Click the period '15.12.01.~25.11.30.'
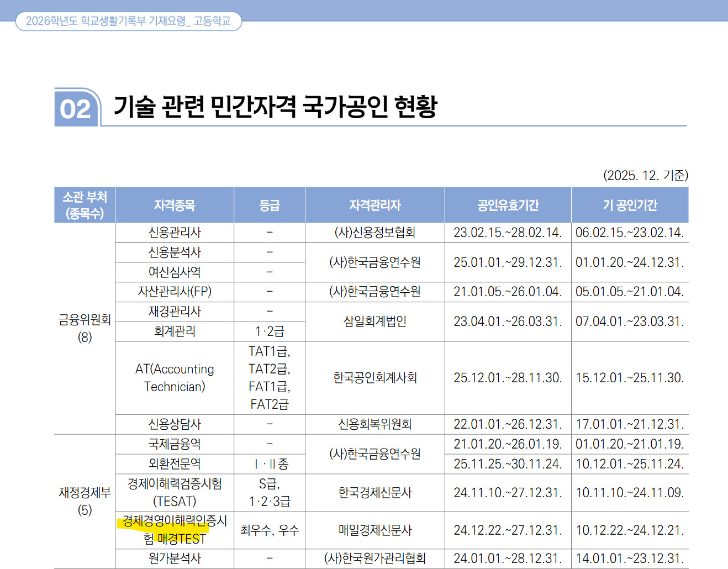The height and width of the screenshot is (569, 728). 630,378
